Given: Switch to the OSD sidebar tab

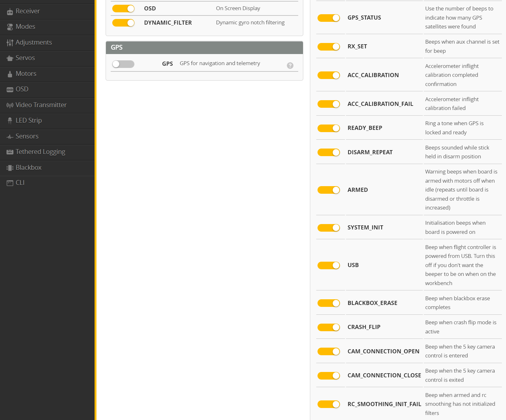Looking at the screenshot, I should tap(22, 89).
